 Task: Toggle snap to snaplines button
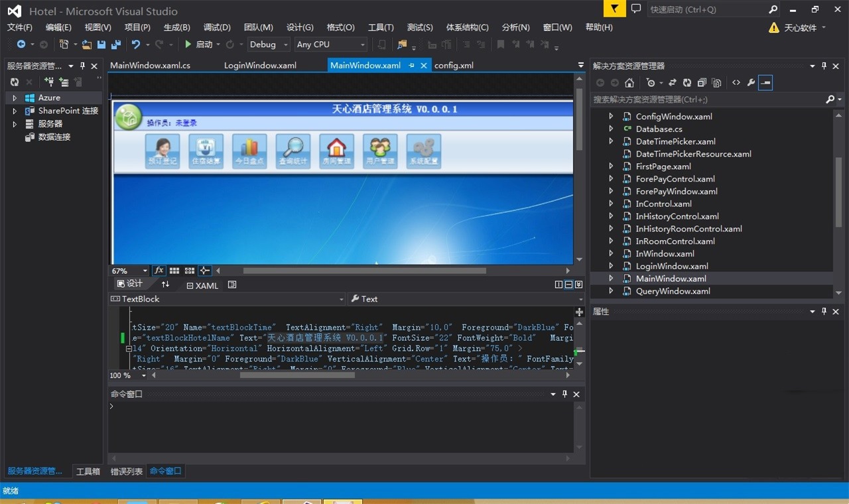click(x=205, y=271)
